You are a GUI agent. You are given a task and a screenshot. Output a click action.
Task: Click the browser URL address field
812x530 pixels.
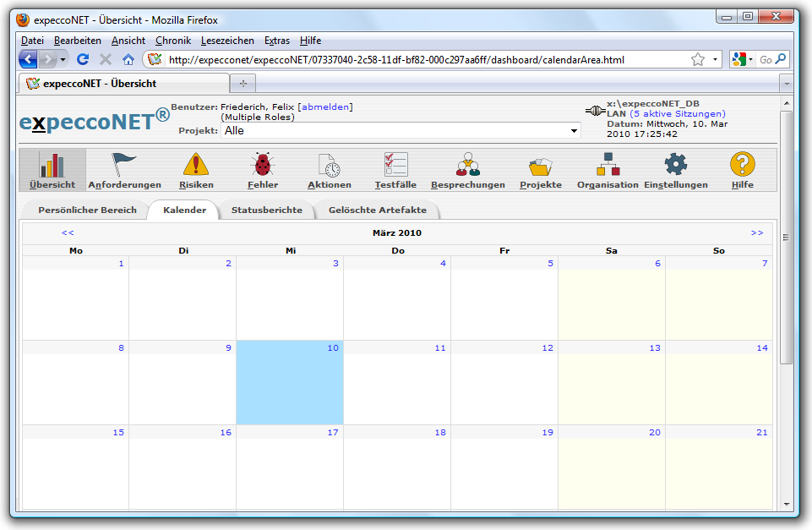point(422,60)
